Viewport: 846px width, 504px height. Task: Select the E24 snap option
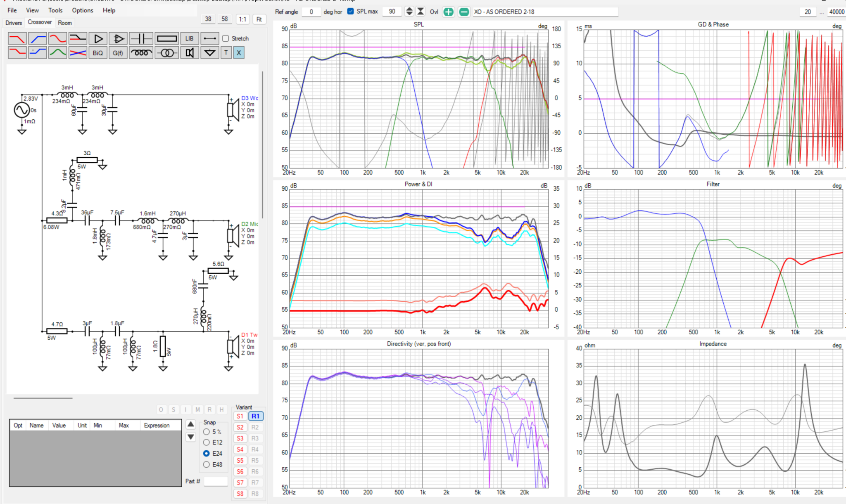[x=206, y=453]
